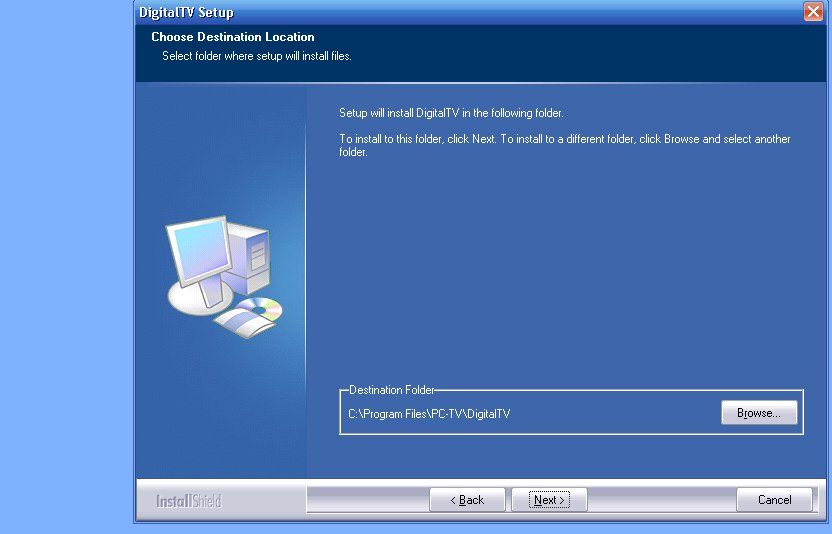This screenshot has width=832, height=534.
Task: Click the 'Setup will install DigitalTV' sentence
Action: pos(451,113)
